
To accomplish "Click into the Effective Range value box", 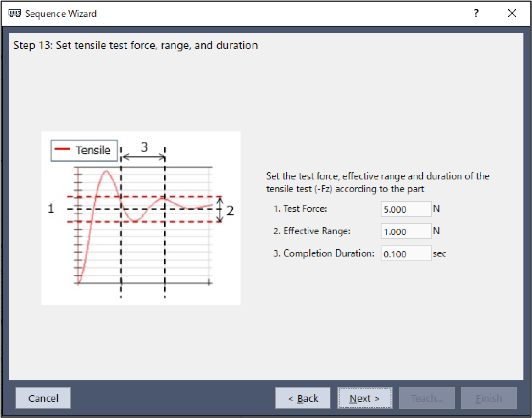I will pyautogui.click(x=406, y=232).
